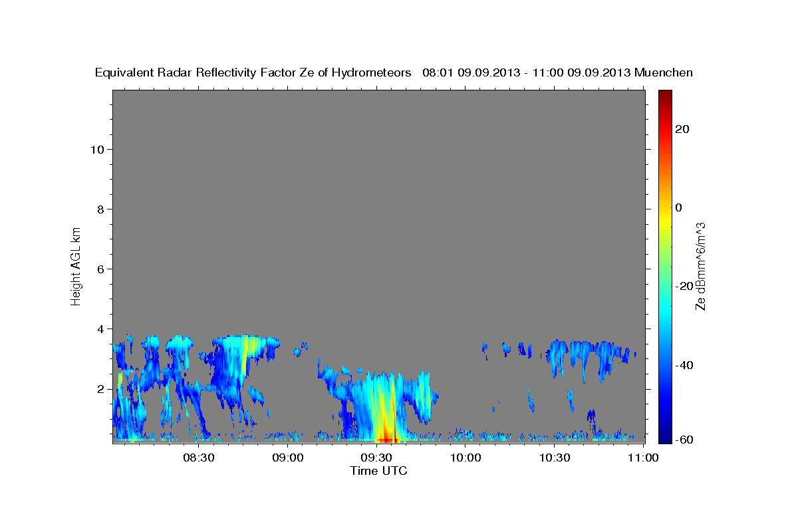Click the '09:30' time tick label
Screen dimensions: 798x532
(x=377, y=458)
